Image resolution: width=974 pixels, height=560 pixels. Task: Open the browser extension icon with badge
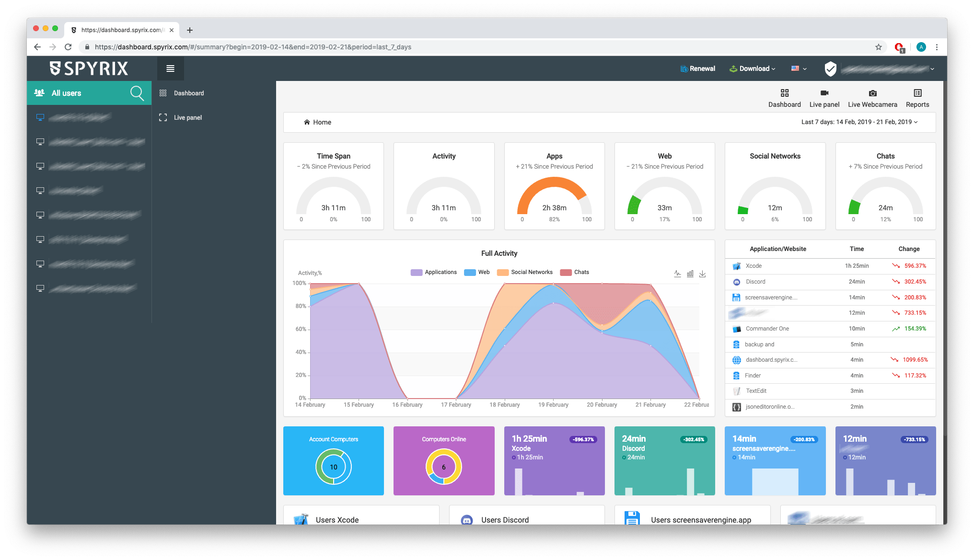[899, 47]
